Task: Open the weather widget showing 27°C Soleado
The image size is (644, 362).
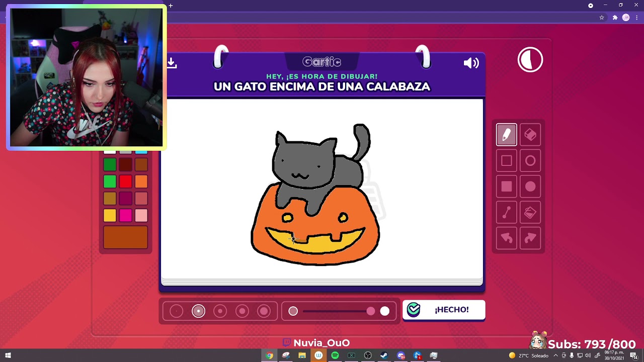Action: (x=528, y=355)
